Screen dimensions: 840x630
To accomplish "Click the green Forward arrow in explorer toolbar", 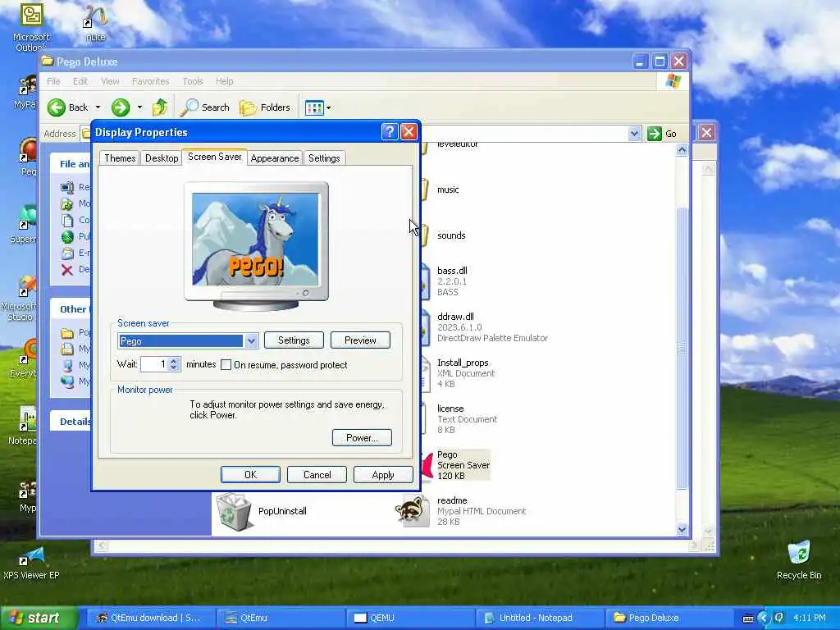I will [121, 107].
